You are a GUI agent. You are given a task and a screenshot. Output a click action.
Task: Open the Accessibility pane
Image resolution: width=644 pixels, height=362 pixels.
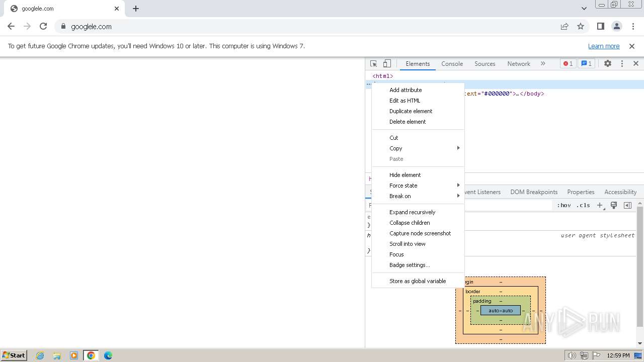tap(620, 192)
